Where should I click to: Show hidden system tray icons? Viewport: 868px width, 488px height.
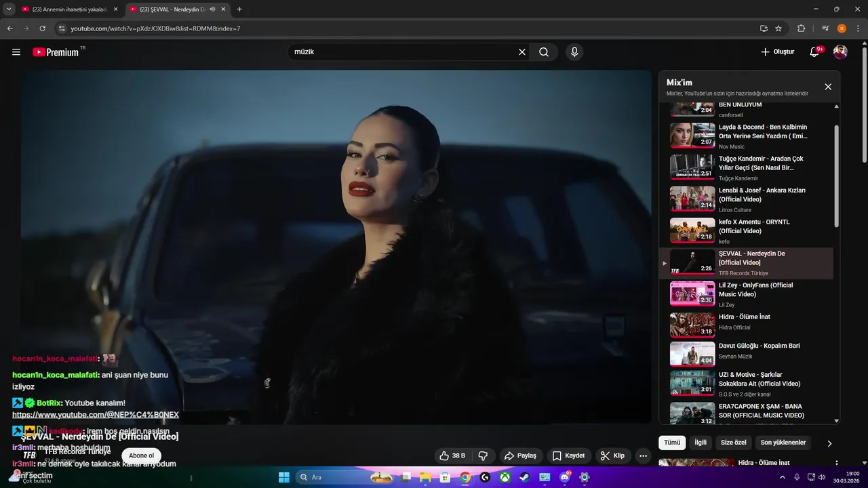click(x=783, y=477)
